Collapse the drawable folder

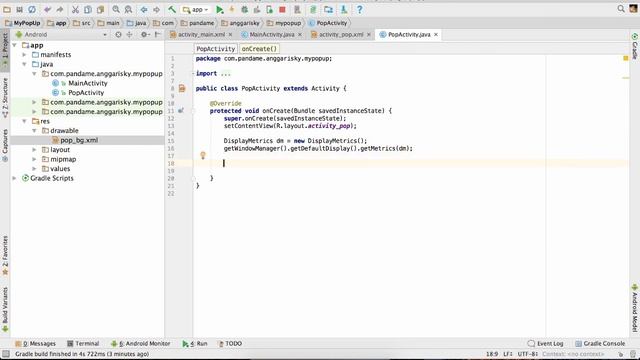[x=35, y=131]
